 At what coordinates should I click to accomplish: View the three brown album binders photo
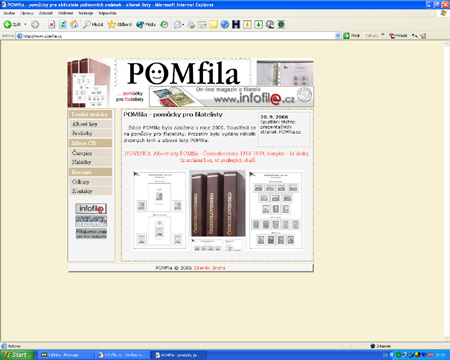coord(217,203)
